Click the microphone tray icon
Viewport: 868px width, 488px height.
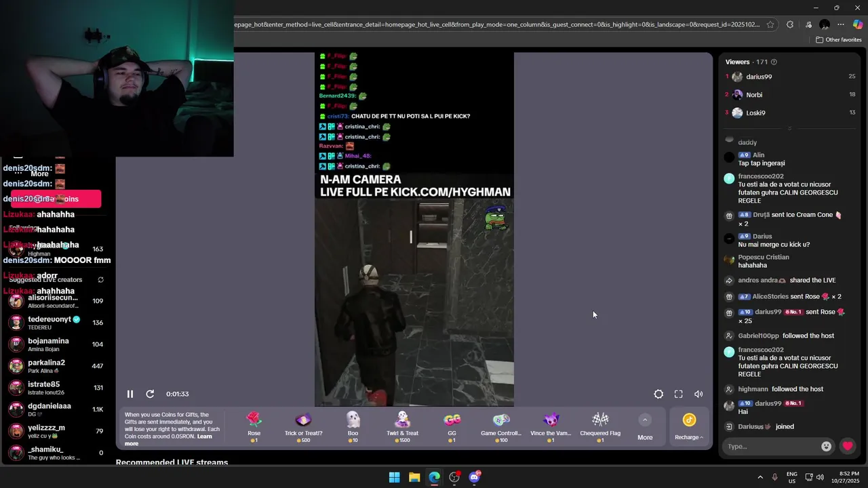click(x=774, y=477)
